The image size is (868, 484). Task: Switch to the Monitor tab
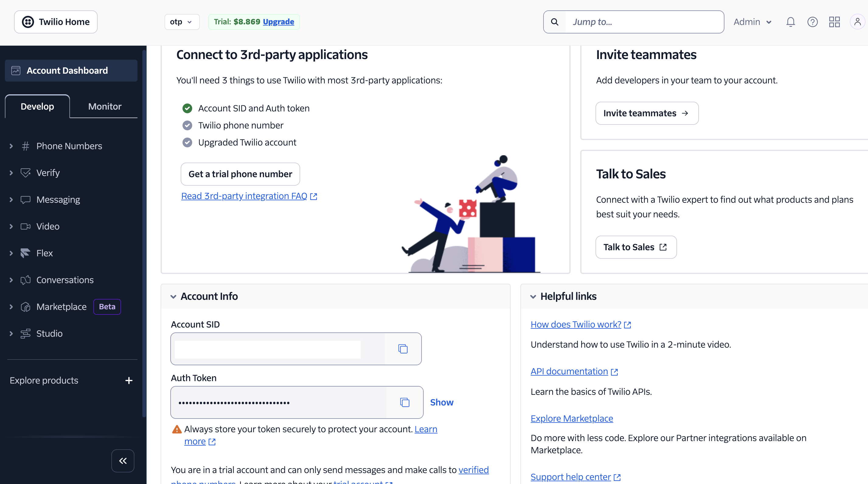tap(105, 107)
